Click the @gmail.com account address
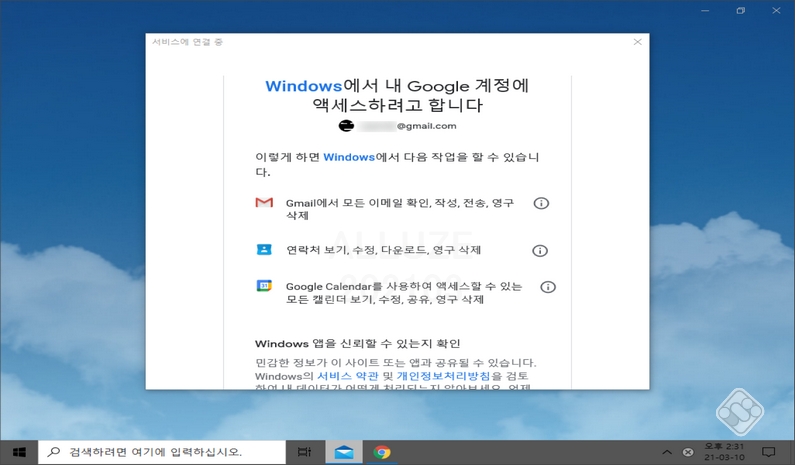Viewport: 795px width, 465px height. pyautogui.click(x=406, y=126)
